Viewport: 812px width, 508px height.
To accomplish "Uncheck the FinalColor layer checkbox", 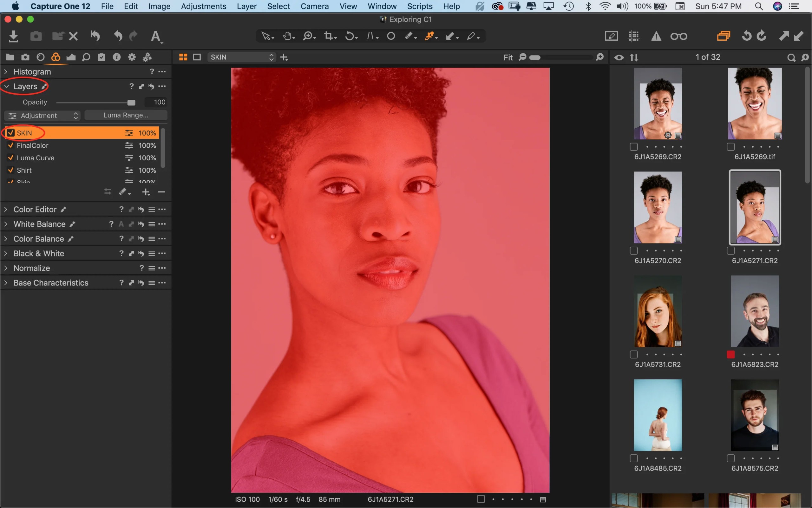I will point(11,145).
